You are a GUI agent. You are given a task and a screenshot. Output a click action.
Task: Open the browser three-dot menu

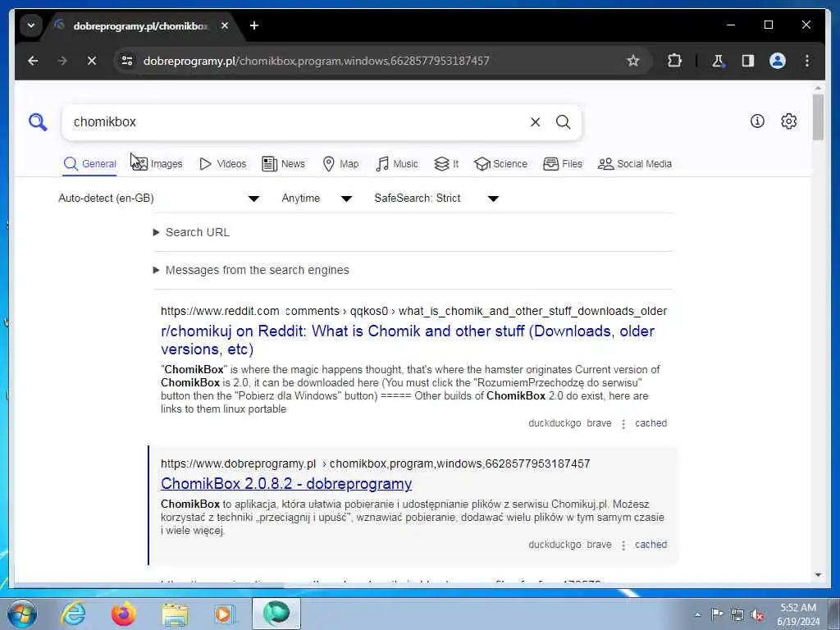807,61
